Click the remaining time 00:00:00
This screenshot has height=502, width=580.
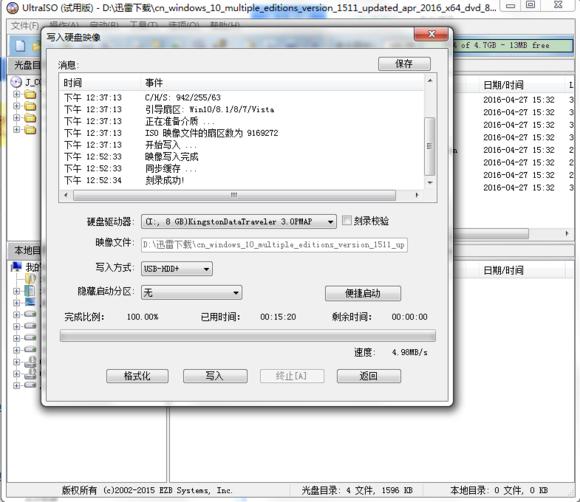(x=409, y=317)
